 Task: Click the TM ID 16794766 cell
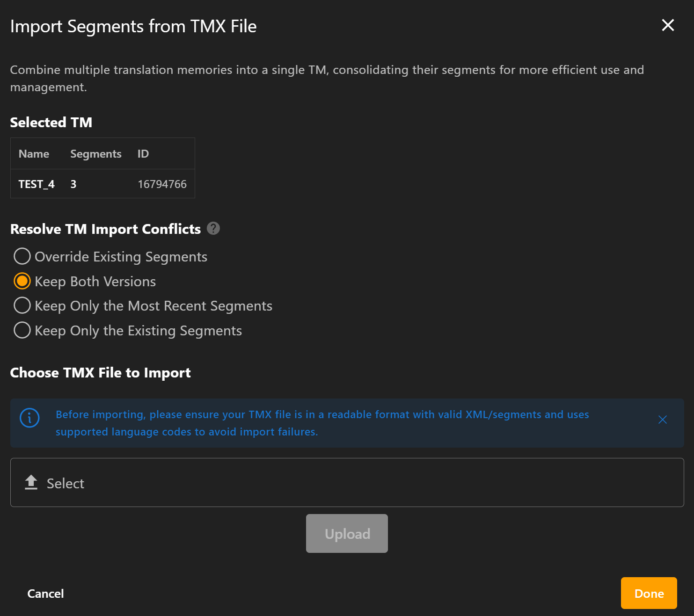(162, 184)
